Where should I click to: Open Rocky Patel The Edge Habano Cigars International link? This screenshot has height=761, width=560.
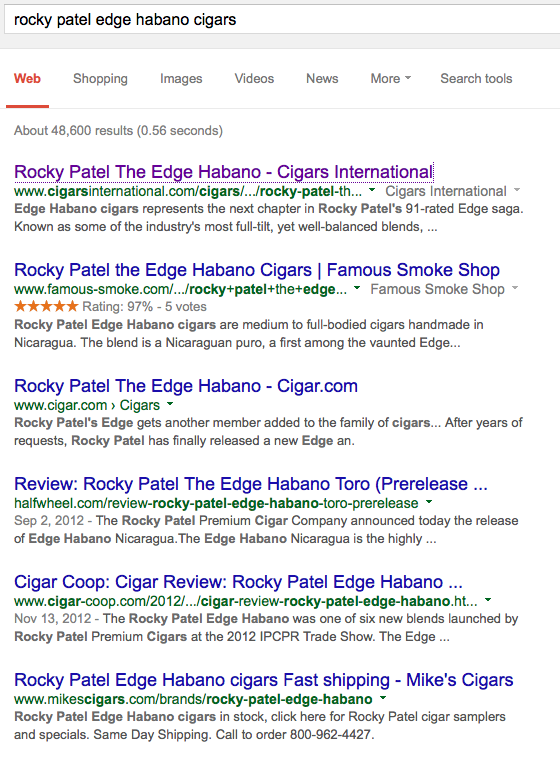coord(224,172)
